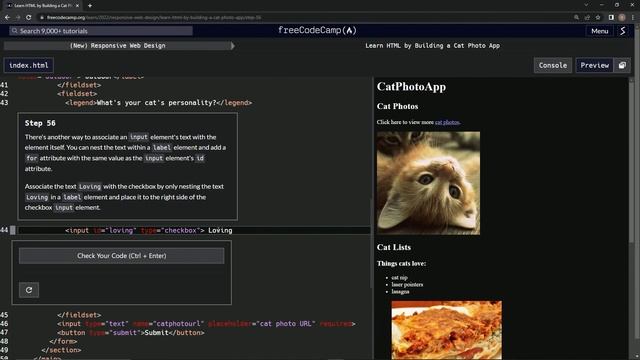Open the (New) Responsive Web Design breadcrumb

tap(118, 46)
